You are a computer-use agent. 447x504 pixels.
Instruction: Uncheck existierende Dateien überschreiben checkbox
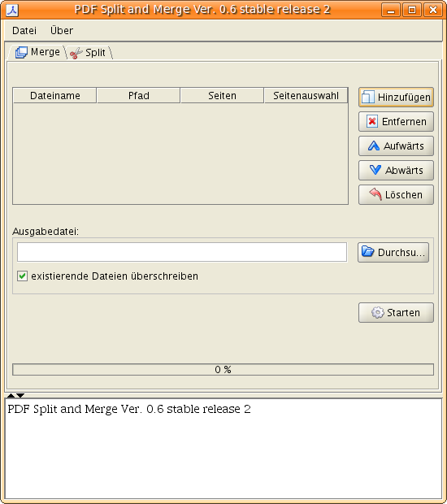(22, 276)
